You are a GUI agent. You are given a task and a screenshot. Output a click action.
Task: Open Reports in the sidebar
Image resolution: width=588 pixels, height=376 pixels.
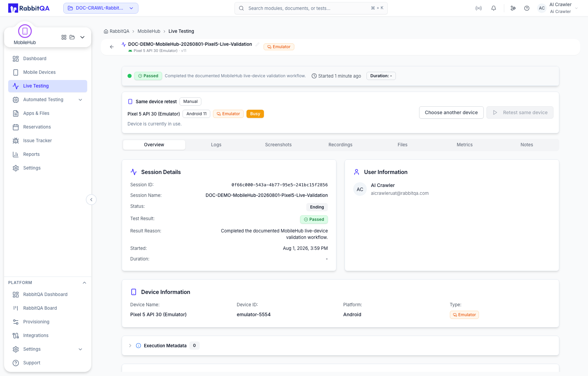tap(48, 155)
